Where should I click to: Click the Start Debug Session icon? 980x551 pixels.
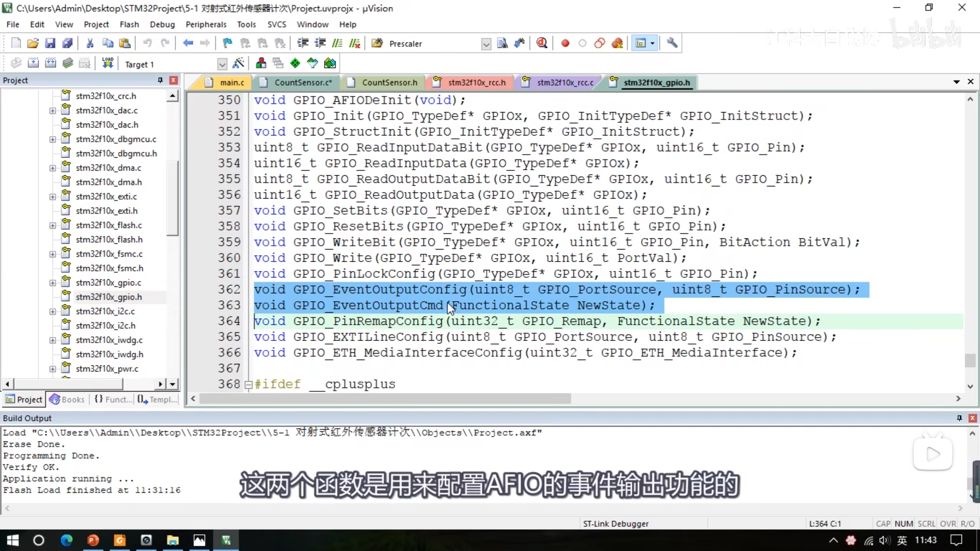541,43
